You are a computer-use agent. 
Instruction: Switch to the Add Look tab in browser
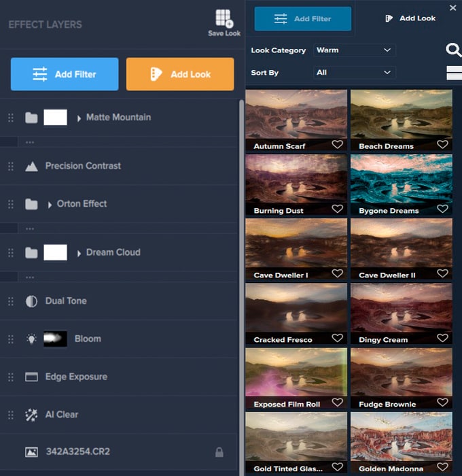tap(410, 18)
